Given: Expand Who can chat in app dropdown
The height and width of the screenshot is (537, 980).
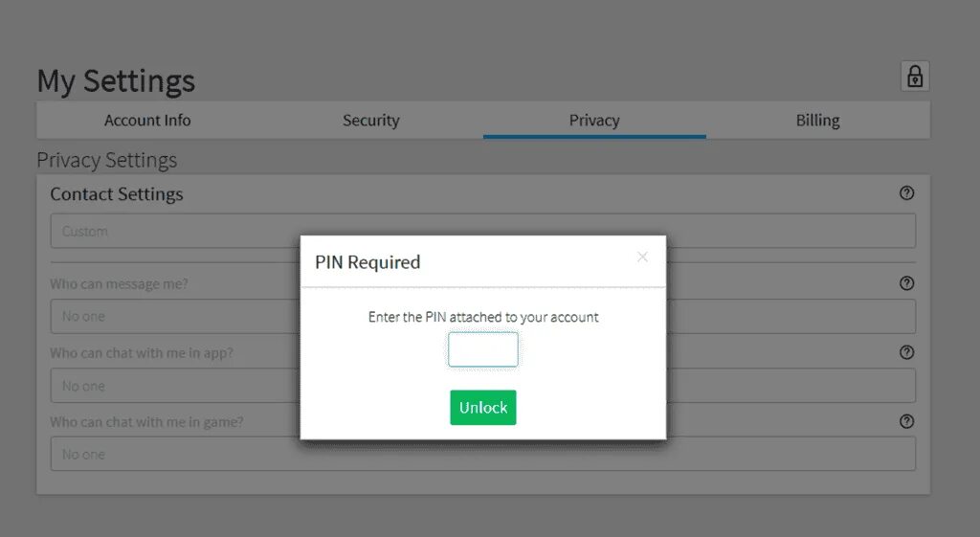Looking at the screenshot, I should (483, 386).
